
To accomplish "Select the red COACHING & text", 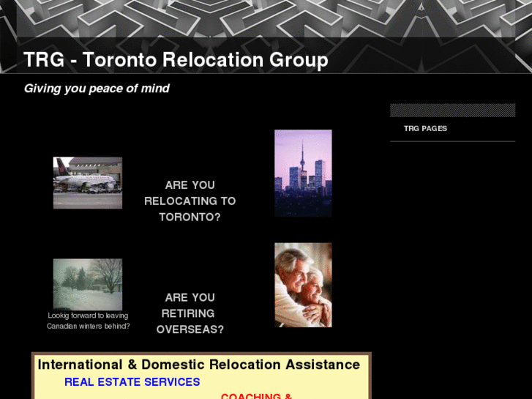I will tap(256, 396).
